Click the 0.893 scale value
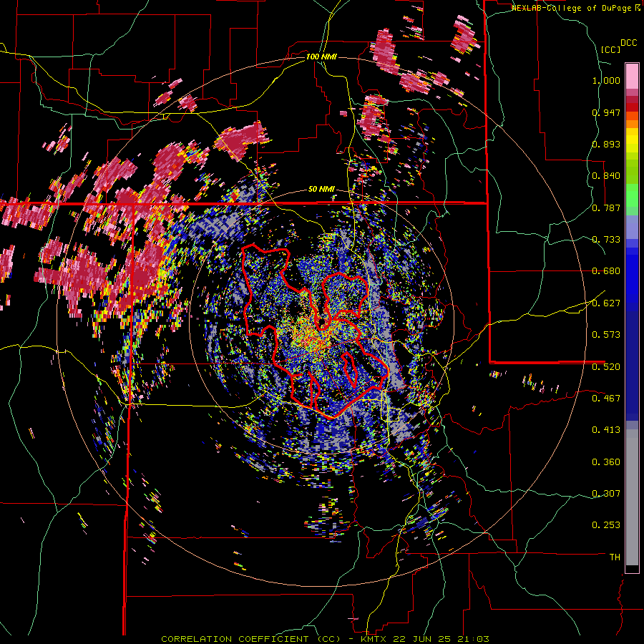This screenshot has height=644, width=644. [x=606, y=144]
